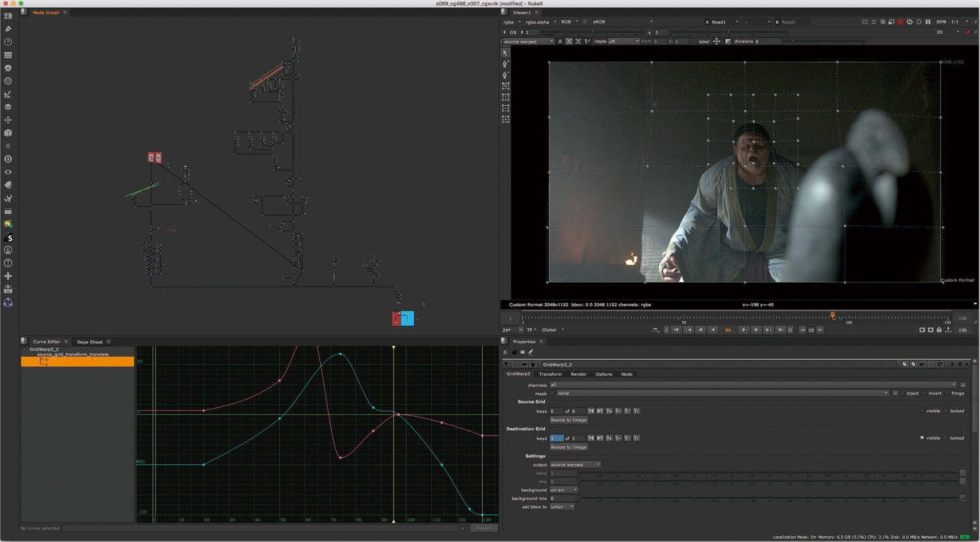Click the GridWarp3_2 panel help question mark
The width and height of the screenshot is (980, 542).
click(x=952, y=364)
